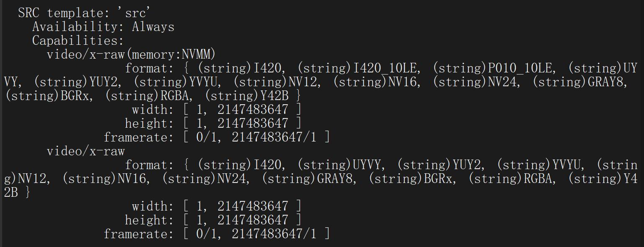Click the 'Capabilities:' label

coord(78,41)
